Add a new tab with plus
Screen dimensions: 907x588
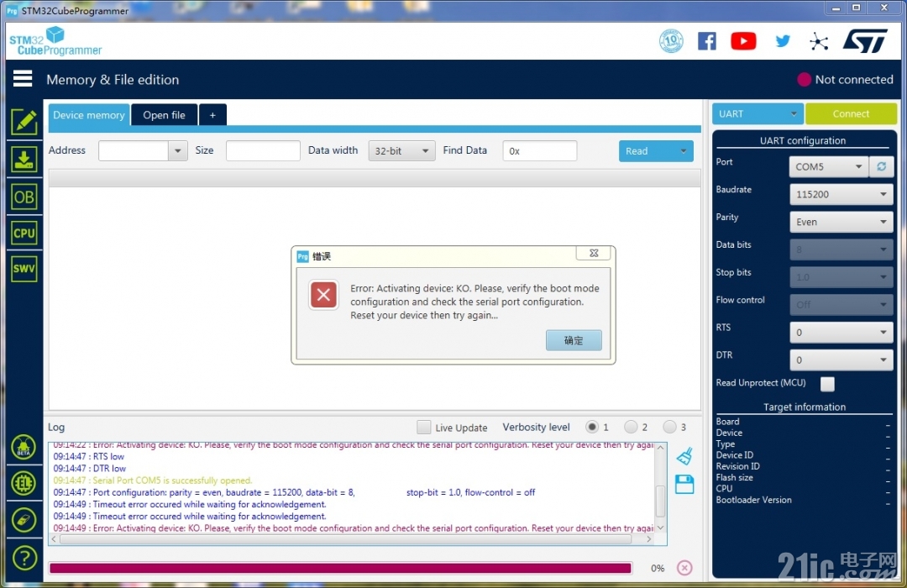tap(212, 114)
